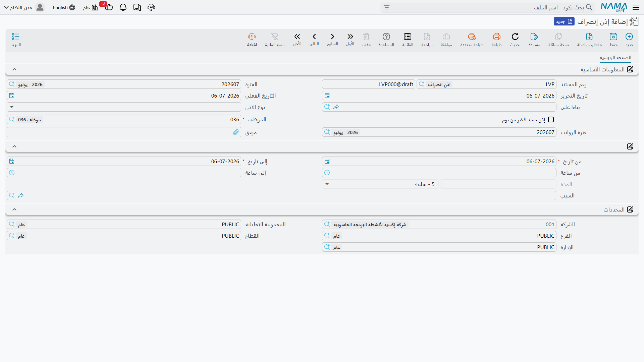Click the السبب reason input field

tap(281, 196)
